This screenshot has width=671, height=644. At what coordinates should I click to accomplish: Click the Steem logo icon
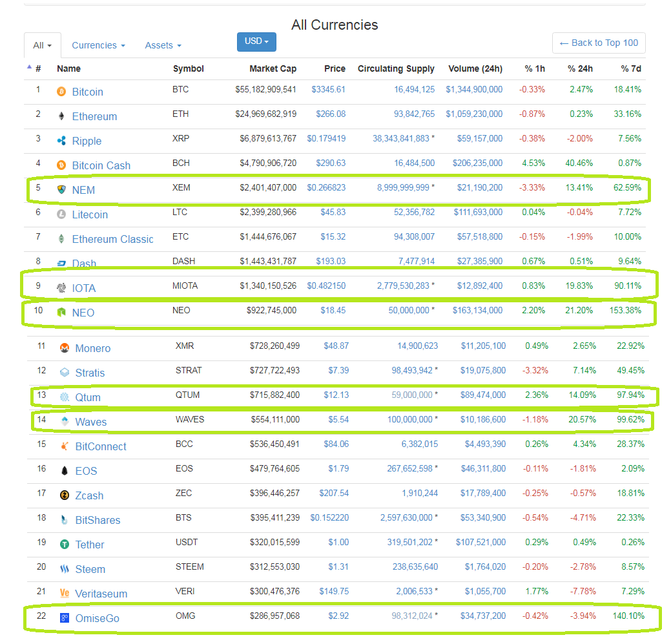[65, 568]
